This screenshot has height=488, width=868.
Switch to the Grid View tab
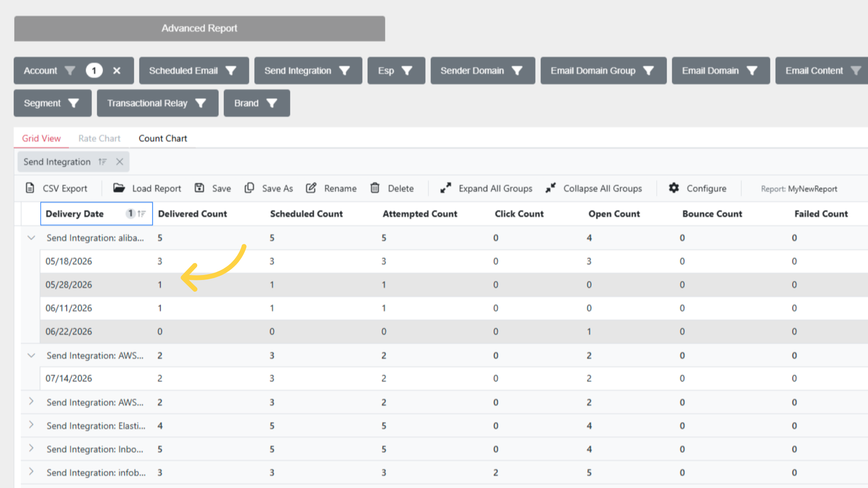click(x=41, y=138)
